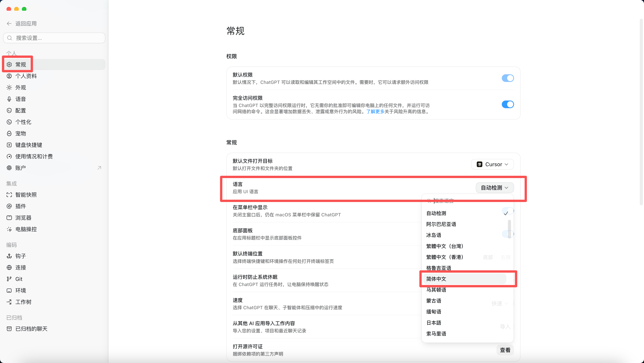Choose 缅甸语 in the language list

click(465, 312)
